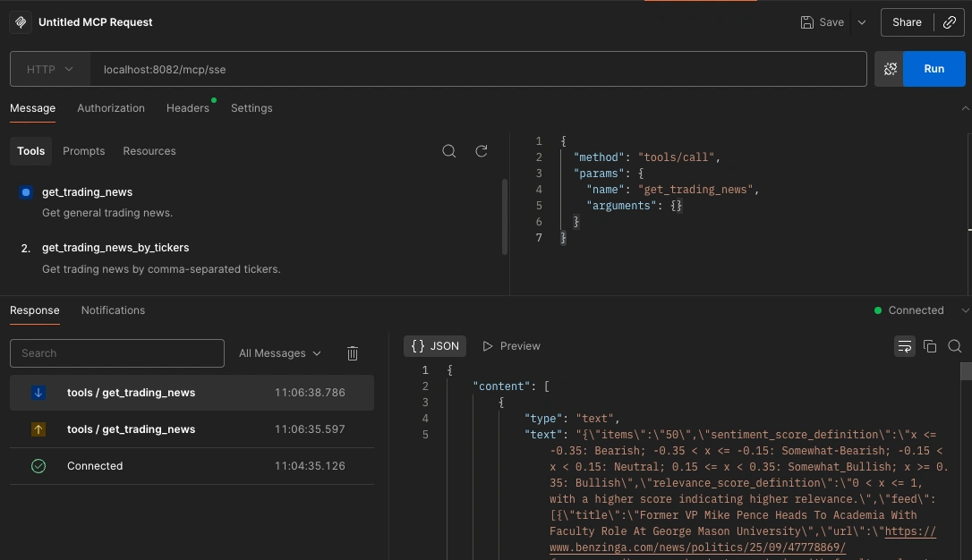Refresh the tools list
The width and height of the screenshot is (972, 560).
482,151
